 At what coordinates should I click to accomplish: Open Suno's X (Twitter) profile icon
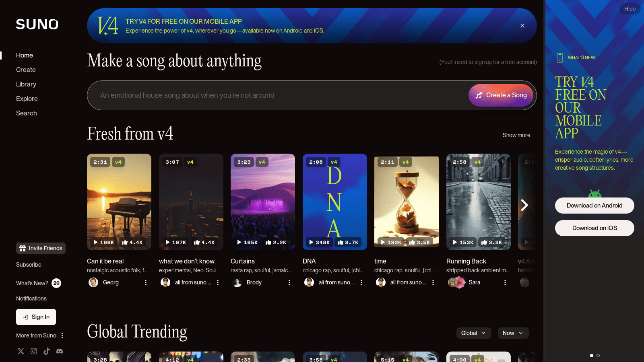21,351
